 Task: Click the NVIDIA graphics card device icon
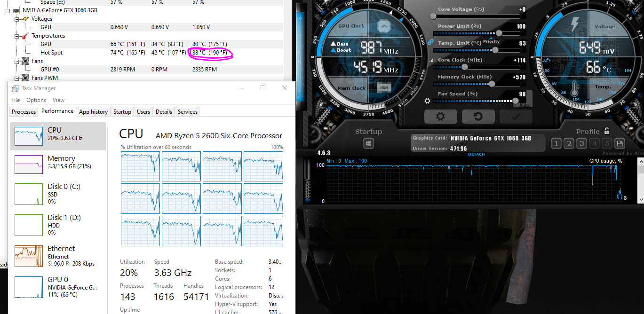[x=16, y=10]
